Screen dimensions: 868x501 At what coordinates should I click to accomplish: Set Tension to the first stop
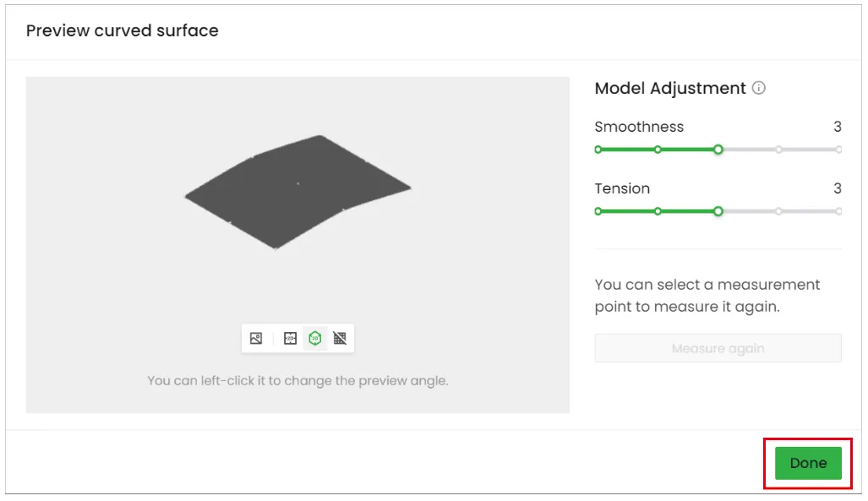pos(598,211)
